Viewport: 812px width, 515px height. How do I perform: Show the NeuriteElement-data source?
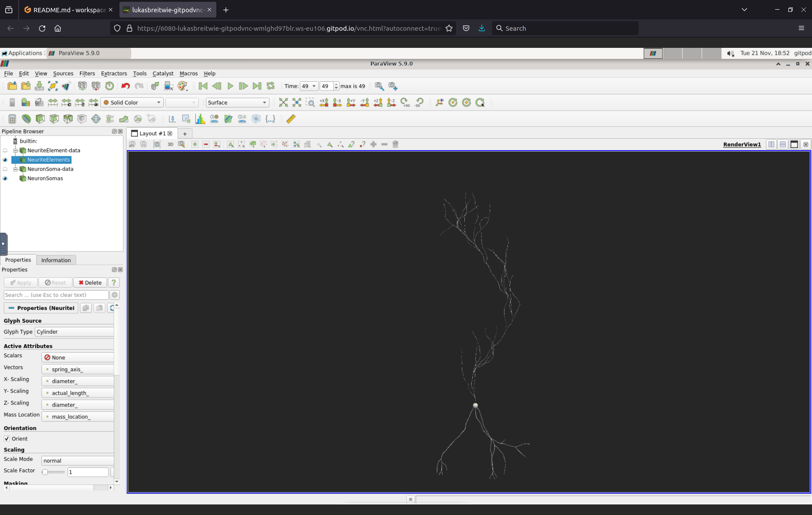[5, 151]
